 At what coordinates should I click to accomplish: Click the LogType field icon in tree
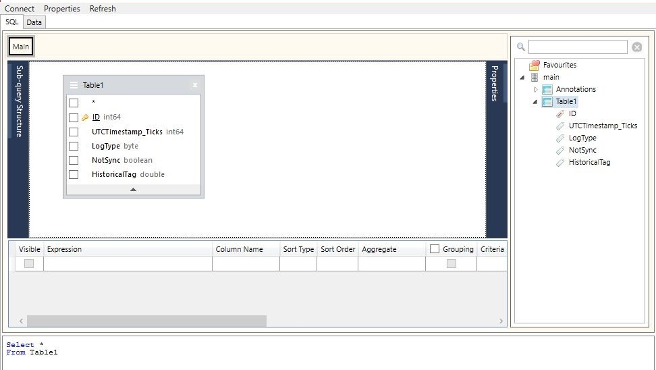click(x=560, y=138)
